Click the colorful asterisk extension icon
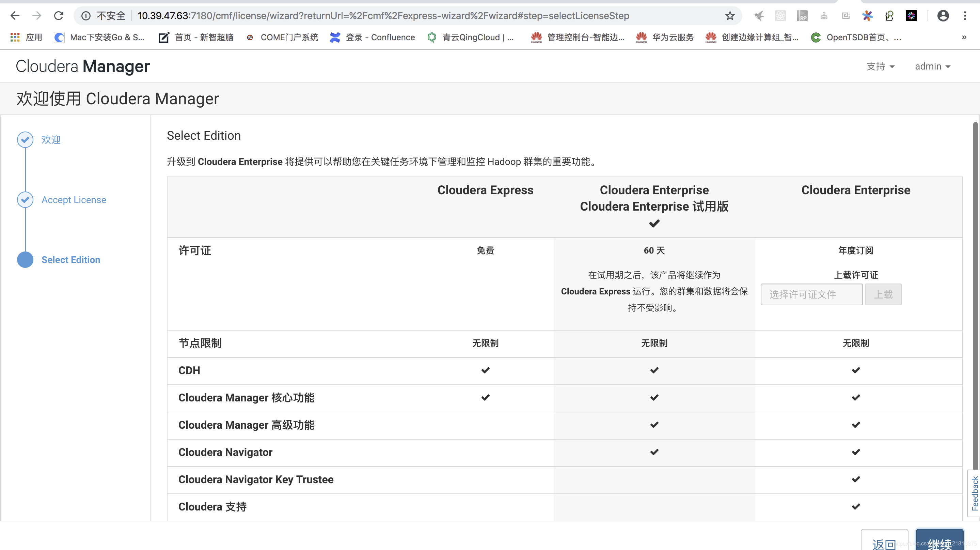The height and width of the screenshot is (550, 980). (867, 16)
